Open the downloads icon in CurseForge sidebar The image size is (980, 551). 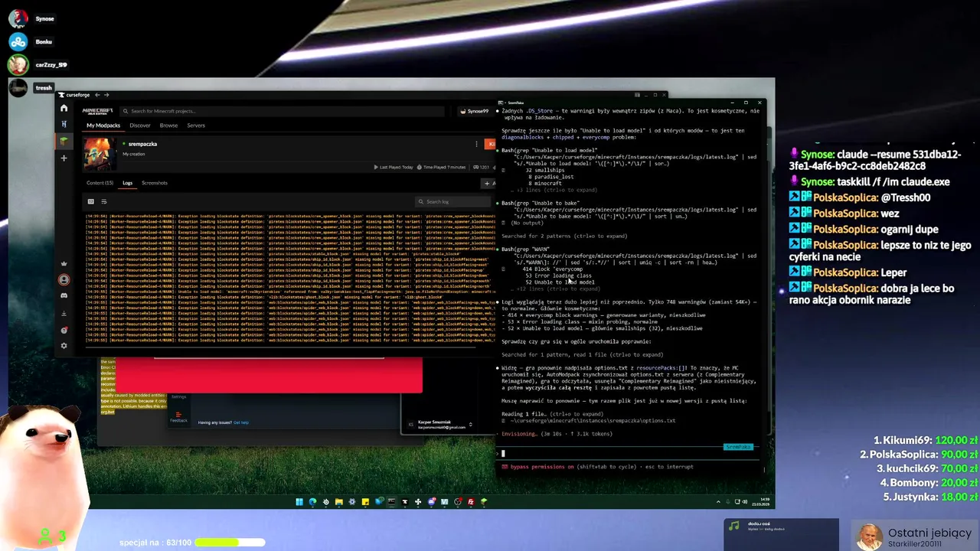coord(64,314)
